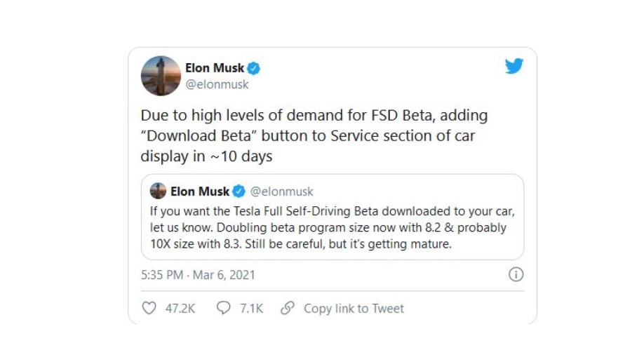
Task: Open the 5:35 PM Mar 6, 2021 timestamp
Action: pos(198,275)
